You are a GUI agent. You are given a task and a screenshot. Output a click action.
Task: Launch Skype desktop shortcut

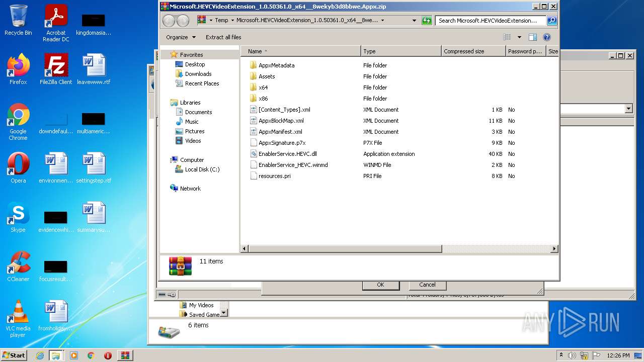(x=18, y=217)
